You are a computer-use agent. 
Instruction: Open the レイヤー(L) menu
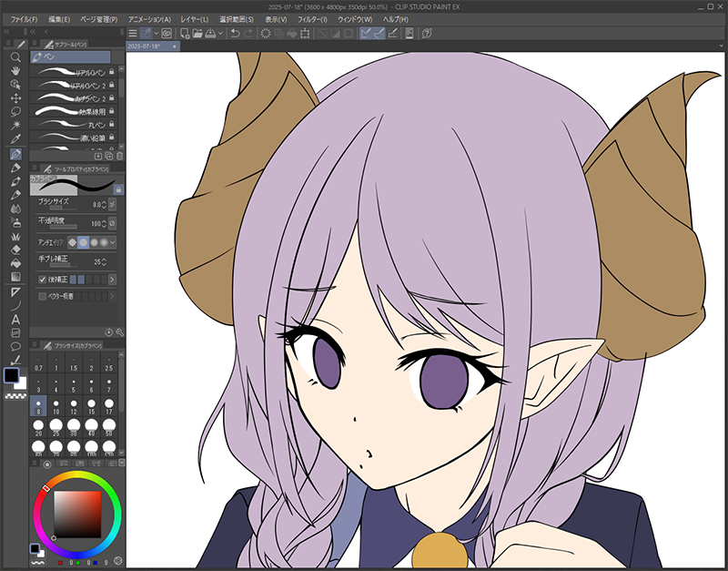point(195,19)
